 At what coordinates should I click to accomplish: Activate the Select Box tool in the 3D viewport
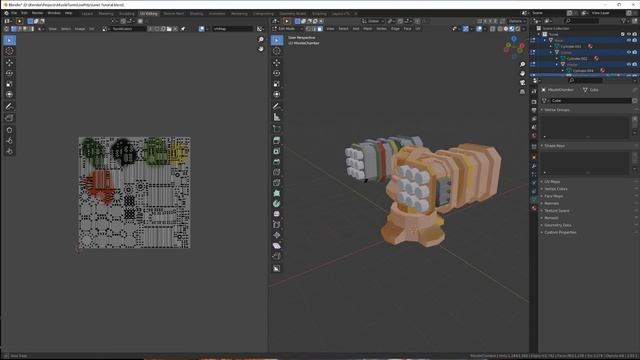[x=277, y=40]
